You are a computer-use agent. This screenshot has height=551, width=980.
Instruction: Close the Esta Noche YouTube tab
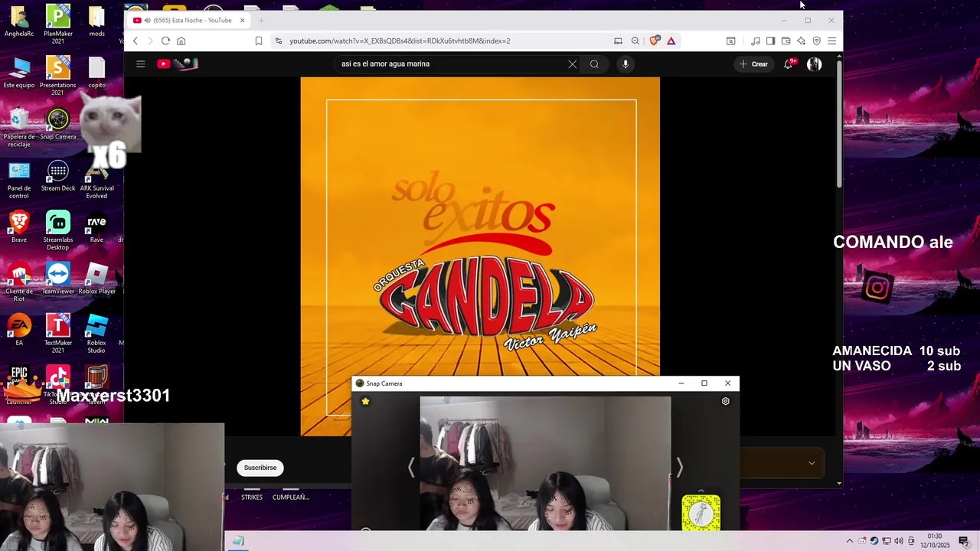[243, 21]
